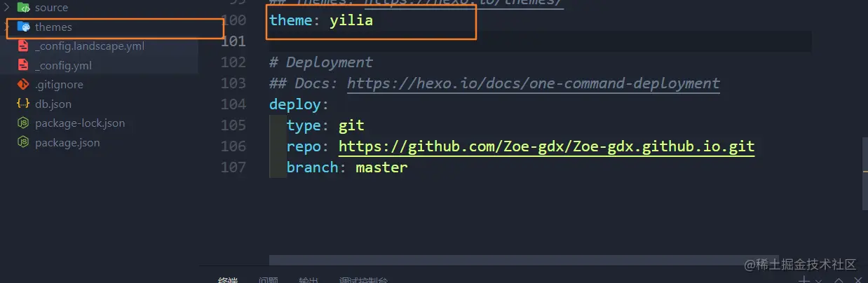Viewport: 868px width, 283px height.
Task: Open db.json in the editor
Action: click(53, 104)
